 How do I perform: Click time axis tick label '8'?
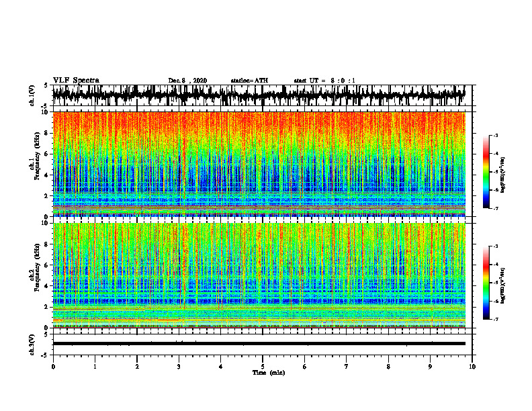[388, 367]
